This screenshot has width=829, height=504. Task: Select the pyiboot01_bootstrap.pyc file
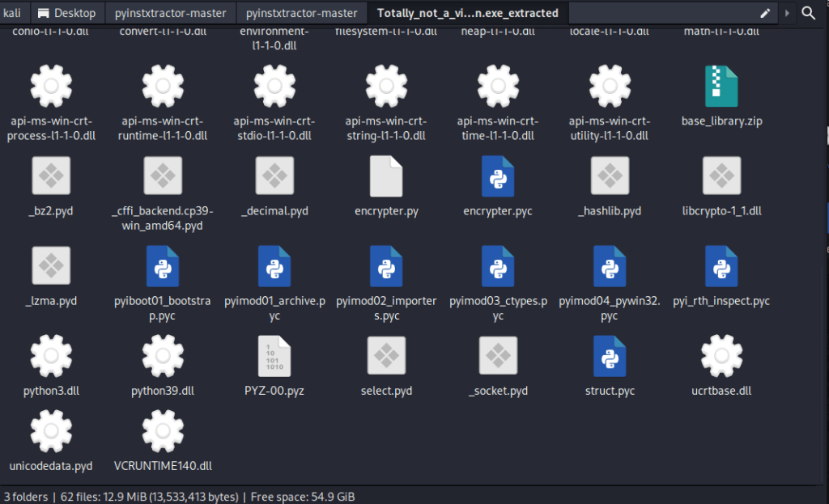coord(163,267)
